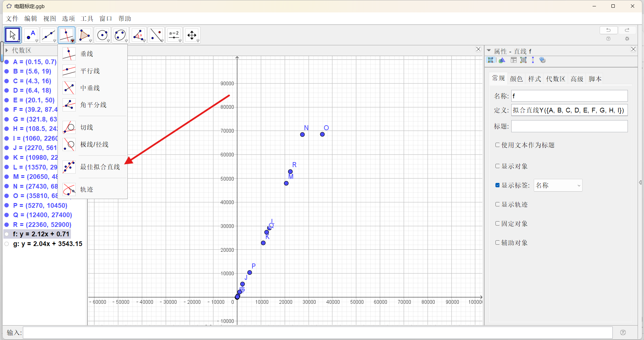Enable the 显示轨迹 checkbox

(x=497, y=204)
